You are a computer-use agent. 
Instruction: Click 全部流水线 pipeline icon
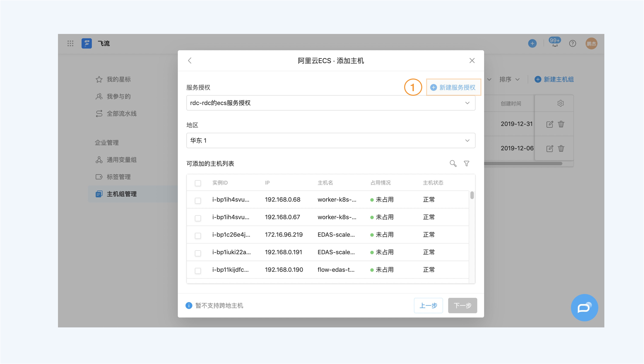pos(99,113)
